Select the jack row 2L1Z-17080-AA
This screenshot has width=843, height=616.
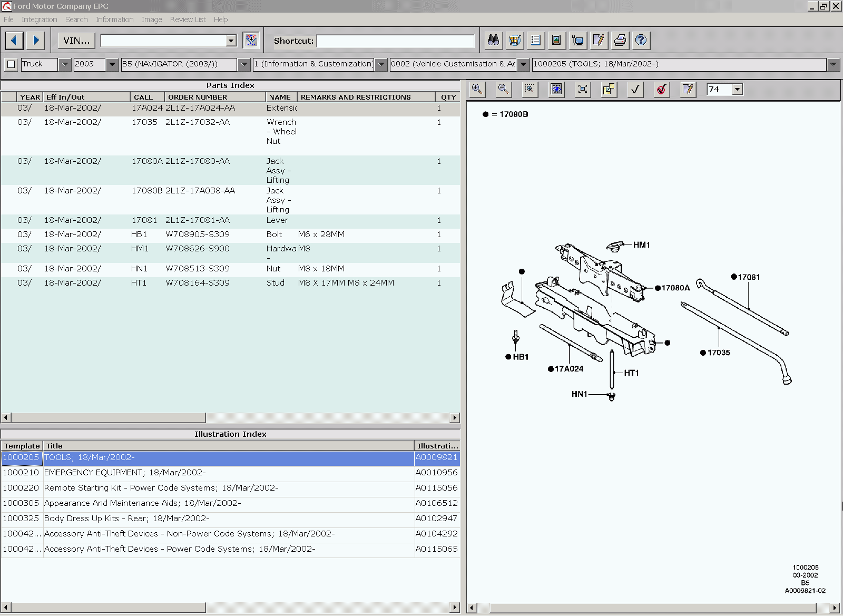[x=230, y=170]
